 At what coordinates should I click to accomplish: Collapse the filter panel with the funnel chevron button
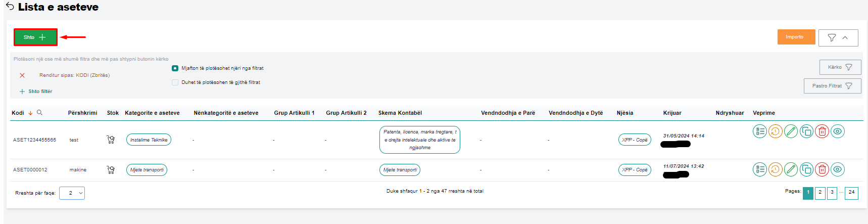click(838, 37)
